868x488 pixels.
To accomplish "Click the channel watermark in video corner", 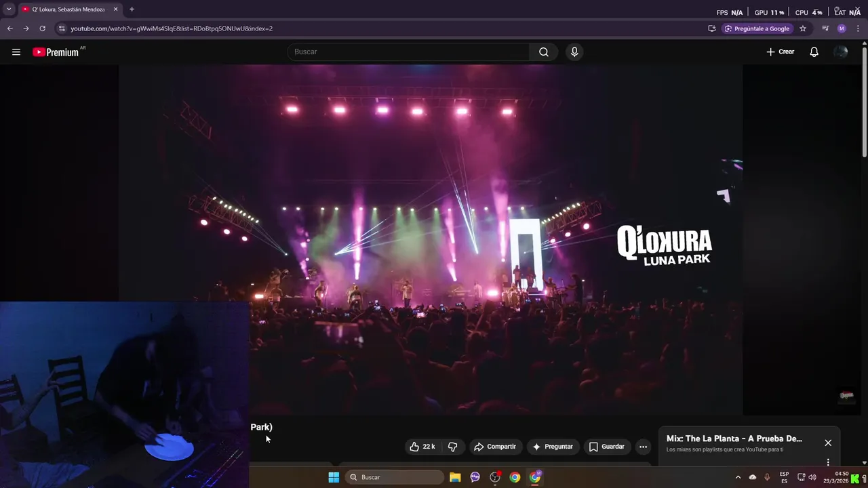I will (846, 395).
